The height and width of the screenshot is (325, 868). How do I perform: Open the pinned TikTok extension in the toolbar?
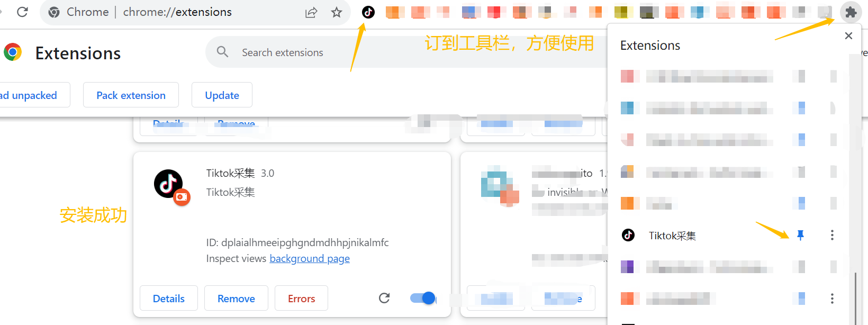coord(368,12)
